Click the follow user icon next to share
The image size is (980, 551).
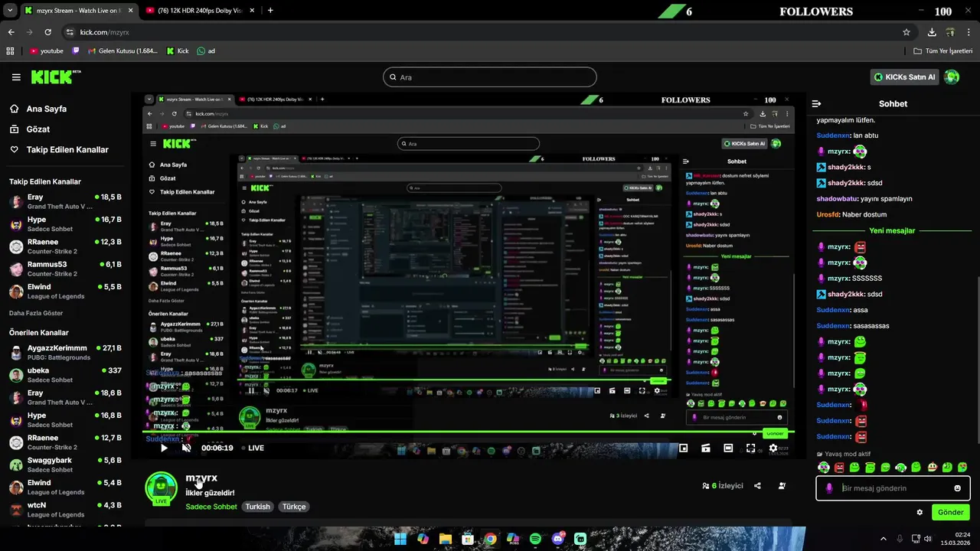782,486
